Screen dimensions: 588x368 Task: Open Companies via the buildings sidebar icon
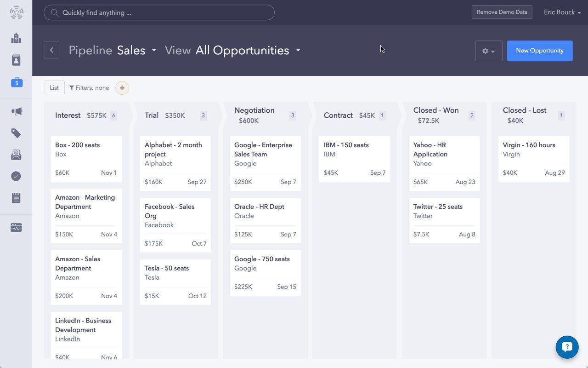tap(16, 38)
